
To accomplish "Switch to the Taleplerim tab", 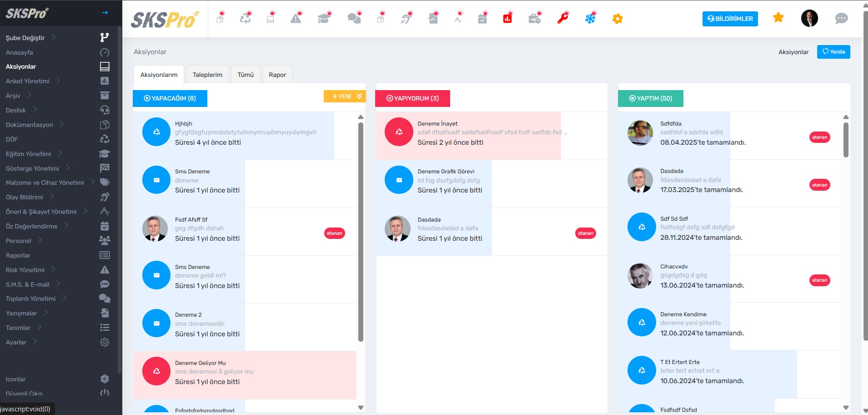I will tap(207, 75).
